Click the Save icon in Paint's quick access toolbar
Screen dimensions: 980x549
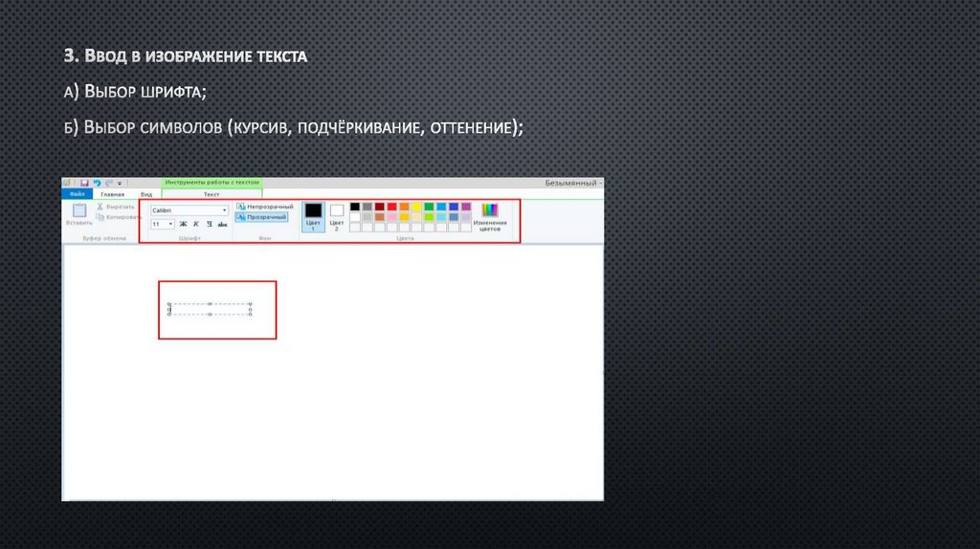84,183
